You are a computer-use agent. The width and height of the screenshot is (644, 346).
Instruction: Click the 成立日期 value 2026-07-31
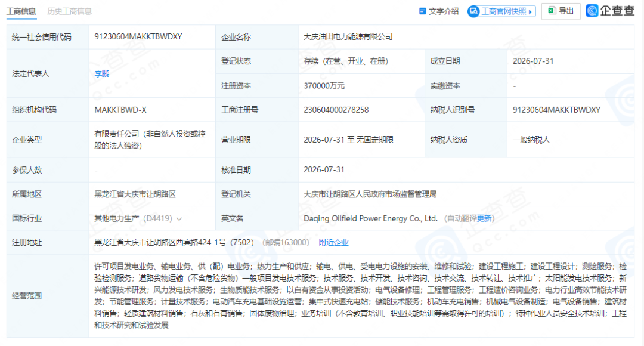pos(532,61)
